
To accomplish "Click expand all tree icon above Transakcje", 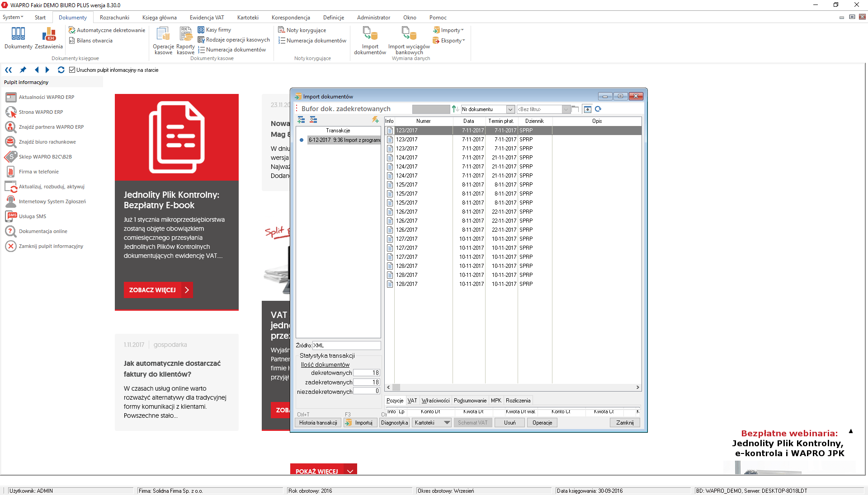I will click(301, 120).
